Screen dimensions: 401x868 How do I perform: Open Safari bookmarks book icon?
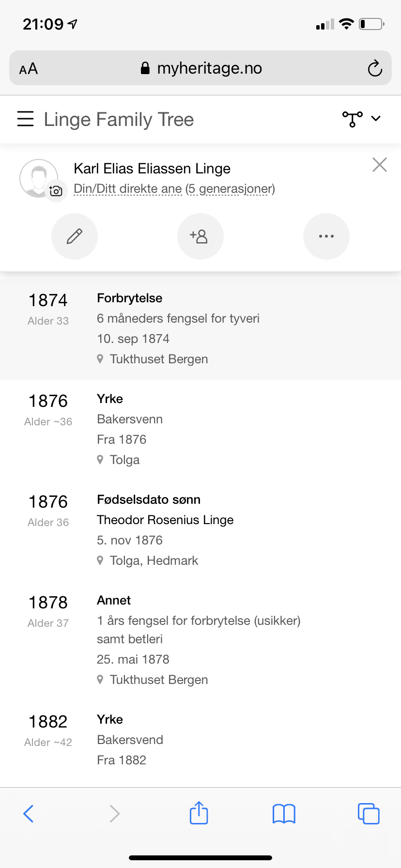284,814
